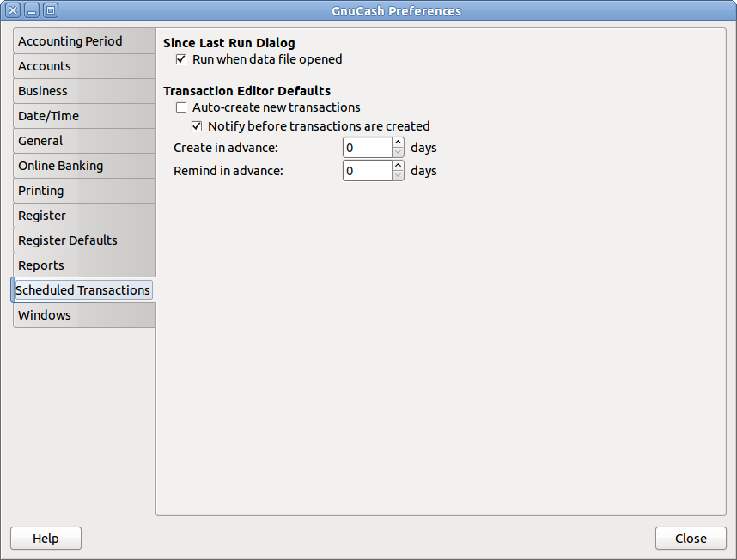Screen dimensions: 737x560
Task: Click the Help button
Action: [x=46, y=539]
